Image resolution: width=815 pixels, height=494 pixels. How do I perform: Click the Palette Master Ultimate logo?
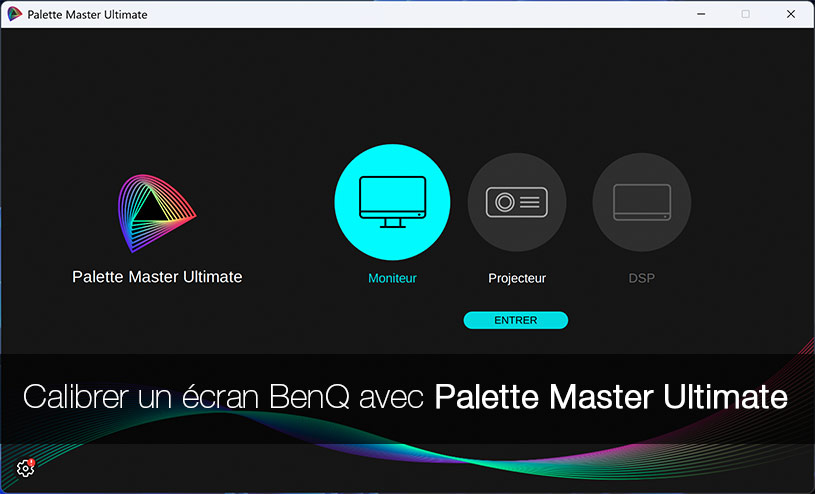coord(156,213)
